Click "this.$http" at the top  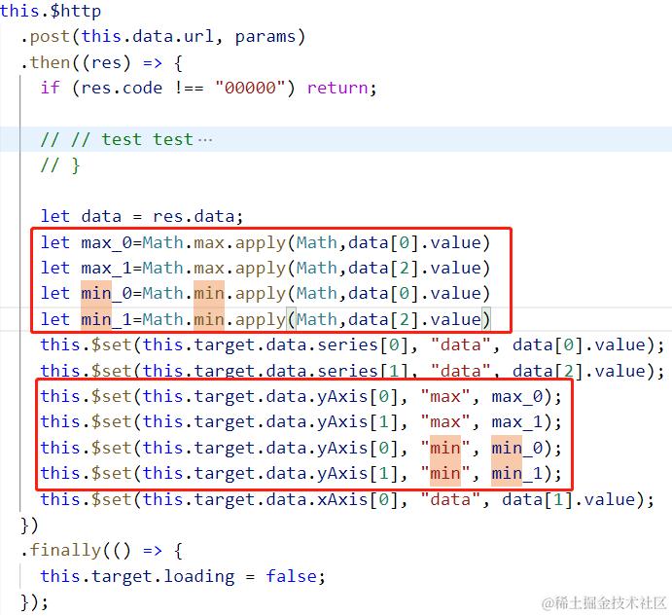click(51, 11)
